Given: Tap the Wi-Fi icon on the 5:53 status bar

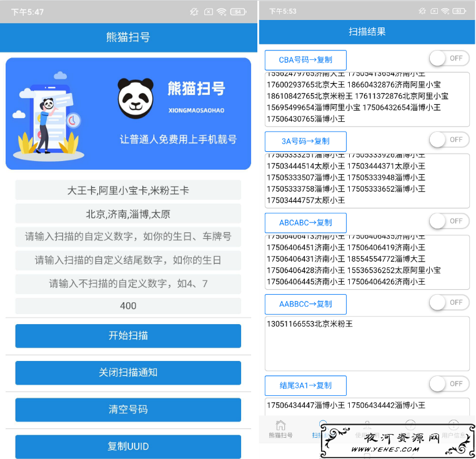Looking at the screenshot, I should click(x=445, y=11).
